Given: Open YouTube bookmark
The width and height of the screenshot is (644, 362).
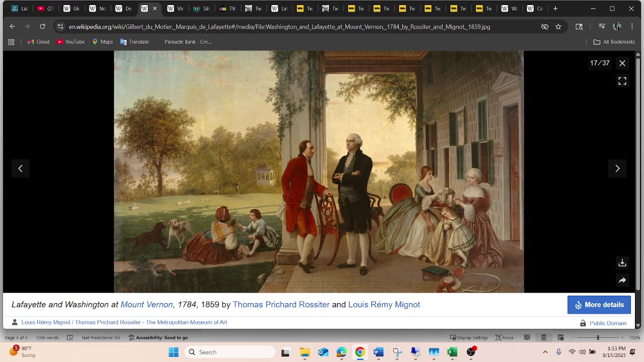Looking at the screenshot, I should (x=70, y=42).
